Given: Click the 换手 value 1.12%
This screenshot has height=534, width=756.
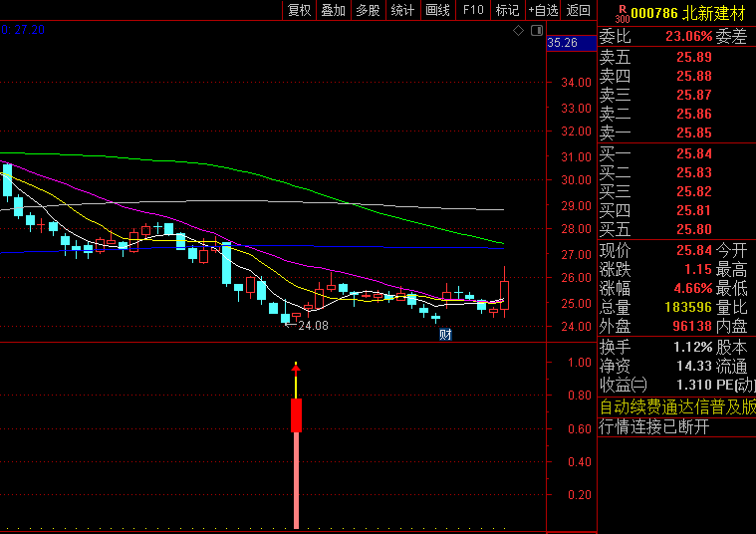Looking at the screenshot, I should [x=693, y=347].
